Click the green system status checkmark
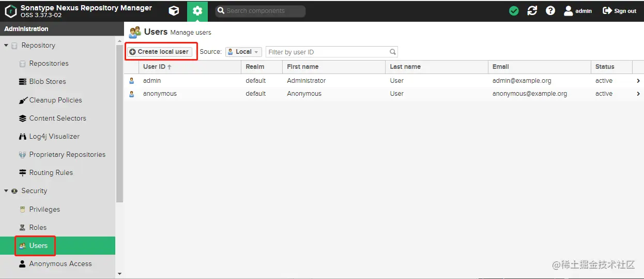 (x=514, y=11)
